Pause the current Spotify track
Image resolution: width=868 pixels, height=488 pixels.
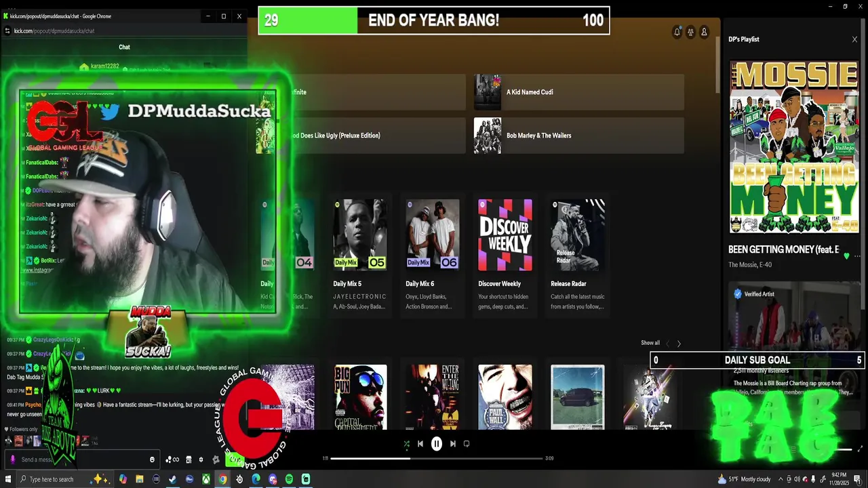click(x=437, y=444)
